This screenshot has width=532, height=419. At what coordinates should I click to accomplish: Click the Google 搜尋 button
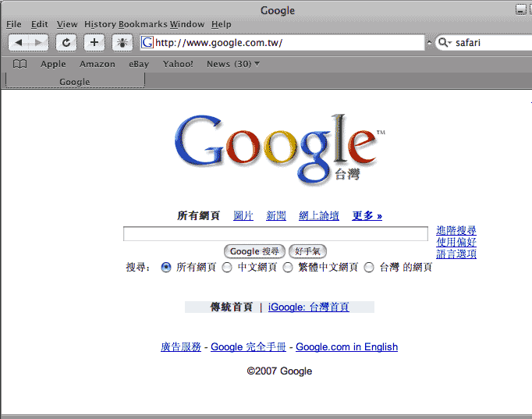click(x=254, y=251)
